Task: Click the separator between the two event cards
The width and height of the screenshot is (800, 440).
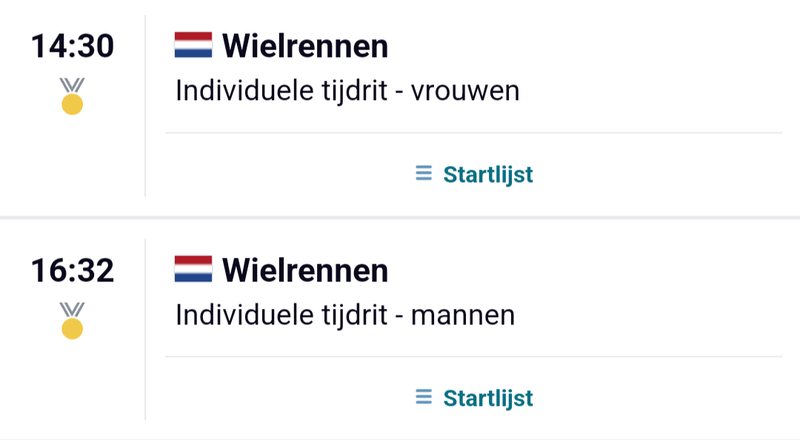Action: 400,217
